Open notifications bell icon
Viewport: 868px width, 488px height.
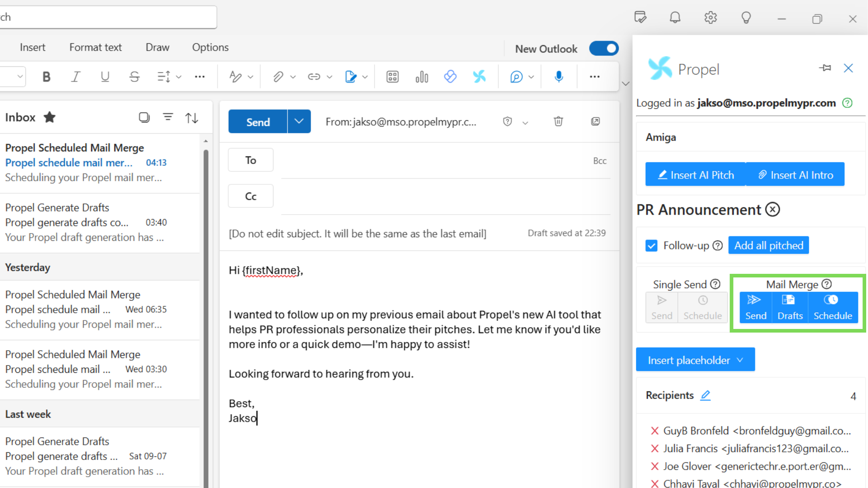(675, 18)
